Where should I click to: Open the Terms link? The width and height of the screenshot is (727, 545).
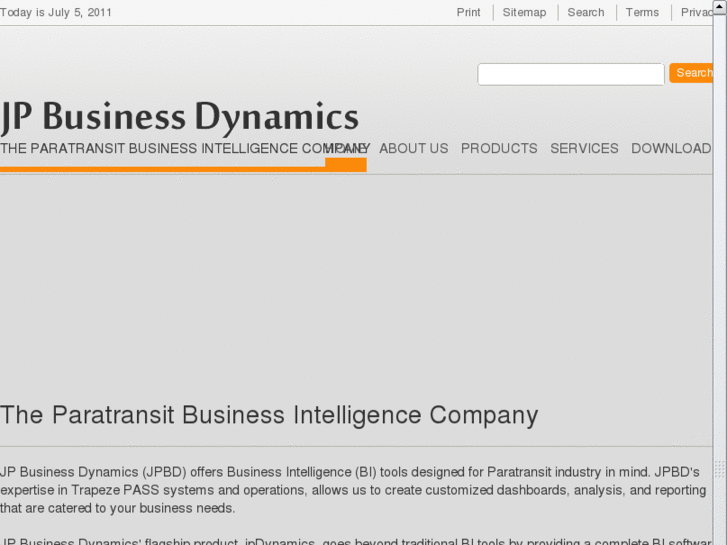[642, 13]
